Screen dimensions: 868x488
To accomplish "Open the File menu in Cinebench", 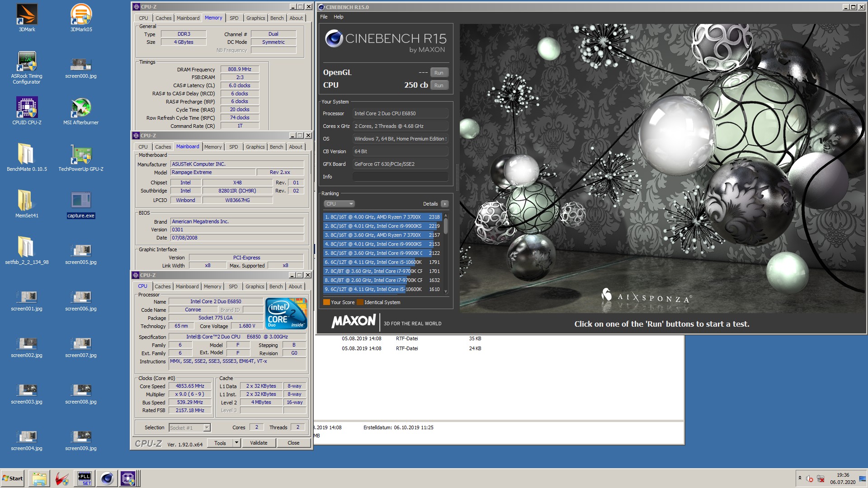I will tap(324, 17).
